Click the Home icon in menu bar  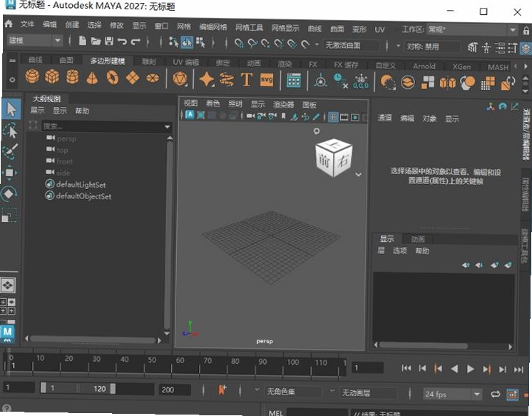(x=9, y=24)
